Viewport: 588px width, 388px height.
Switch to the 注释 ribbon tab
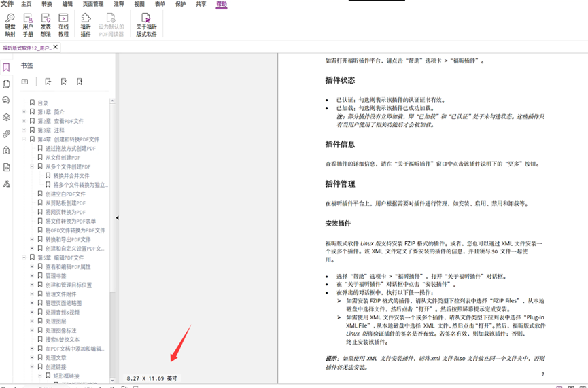(119, 4)
